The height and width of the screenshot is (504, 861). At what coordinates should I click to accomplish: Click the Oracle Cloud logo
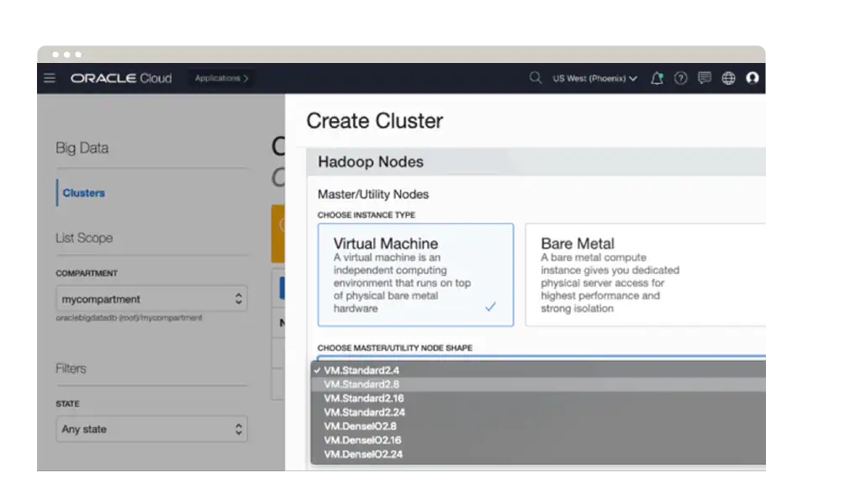(x=121, y=78)
